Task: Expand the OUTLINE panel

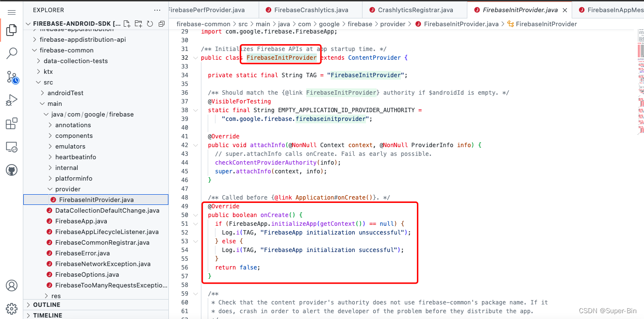Action: (96, 305)
